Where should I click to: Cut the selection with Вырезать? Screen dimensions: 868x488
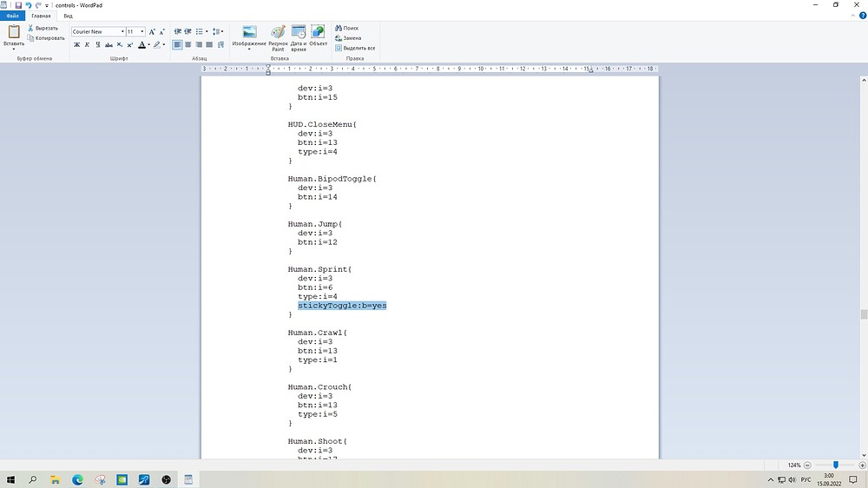click(42, 28)
